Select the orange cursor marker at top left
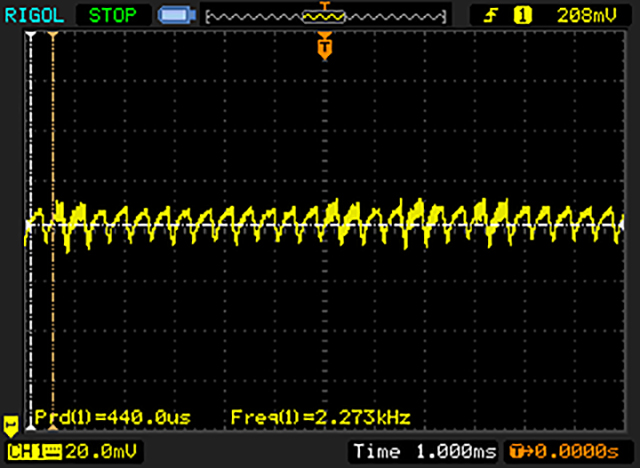 tap(52, 36)
